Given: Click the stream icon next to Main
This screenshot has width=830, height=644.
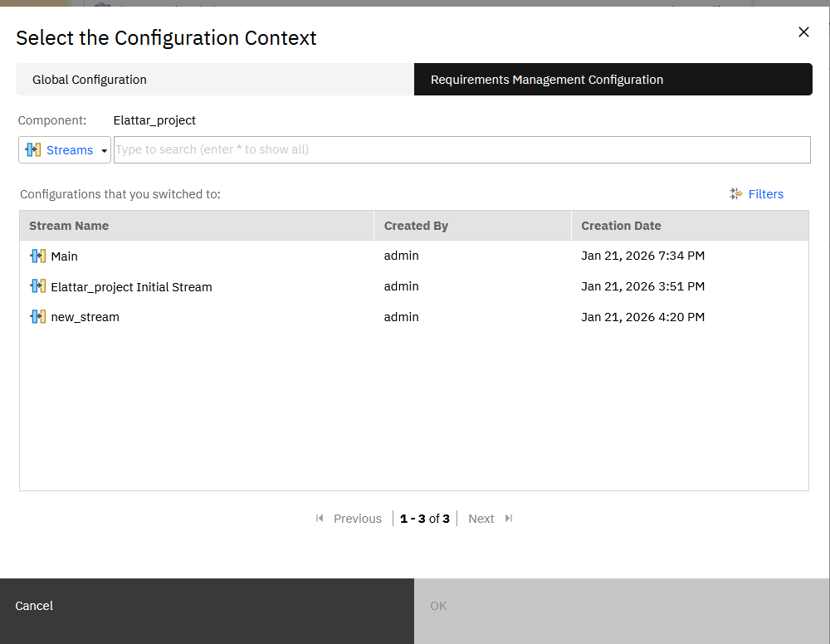Looking at the screenshot, I should tap(37, 256).
